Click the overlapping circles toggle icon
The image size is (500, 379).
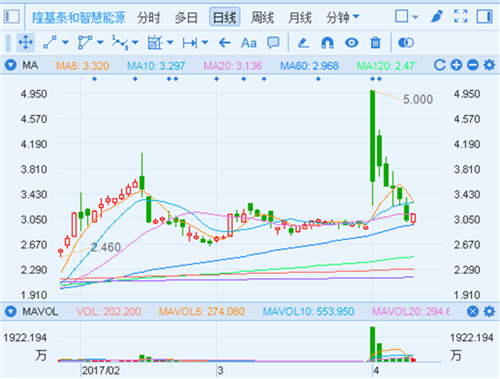point(406,43)
